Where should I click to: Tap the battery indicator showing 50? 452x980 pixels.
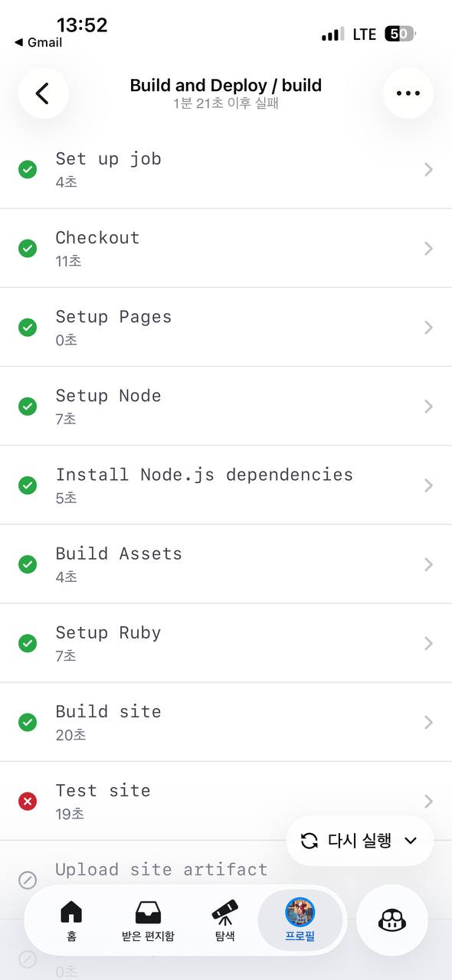tap(398, 34)
